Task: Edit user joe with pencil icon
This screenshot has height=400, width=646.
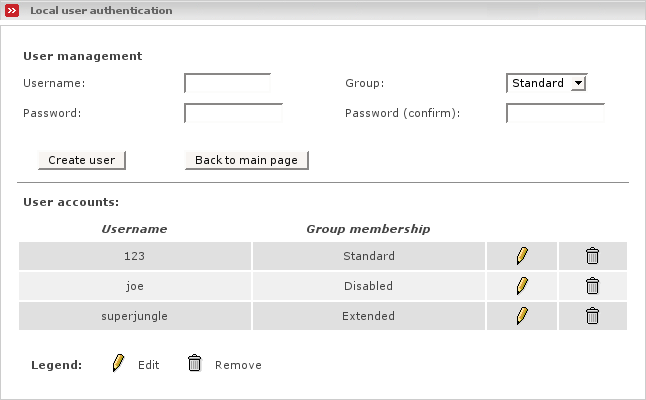Action: click(522, 286)
